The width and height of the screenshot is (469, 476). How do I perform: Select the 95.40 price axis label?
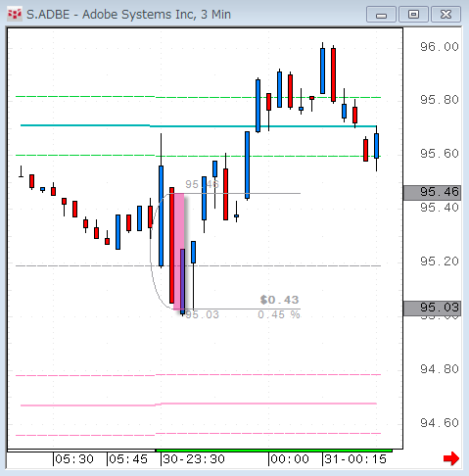click(x=440, y=208)
